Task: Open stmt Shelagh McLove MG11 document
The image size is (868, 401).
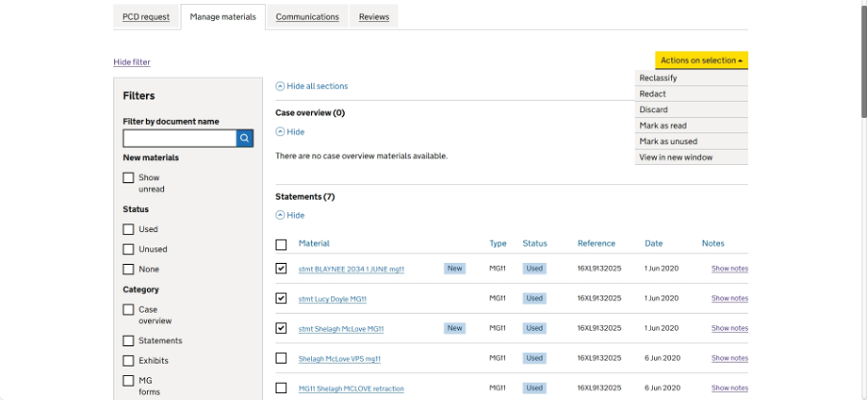Action: pos(341,328)
